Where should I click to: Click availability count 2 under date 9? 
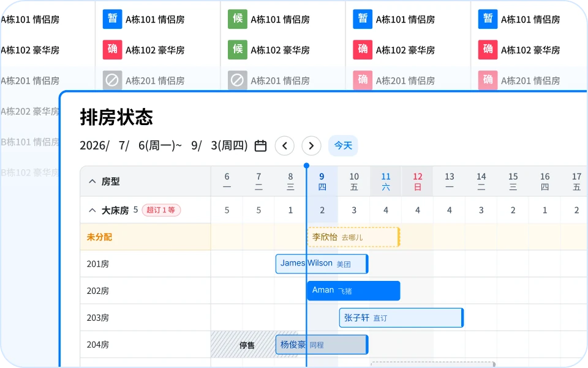322,210
